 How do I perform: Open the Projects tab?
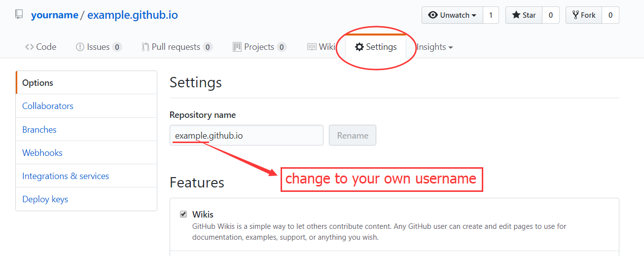(x=259, y=47)
